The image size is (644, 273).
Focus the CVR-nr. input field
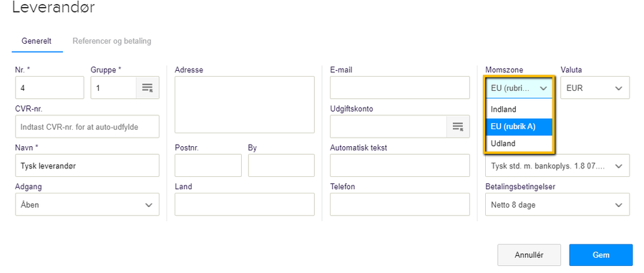[87, 127]
